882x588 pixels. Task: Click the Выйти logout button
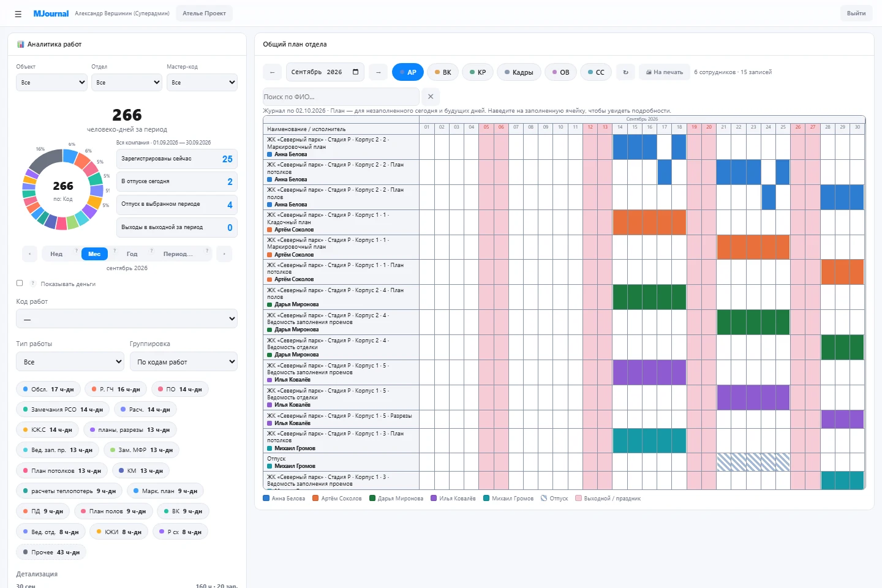856,13
